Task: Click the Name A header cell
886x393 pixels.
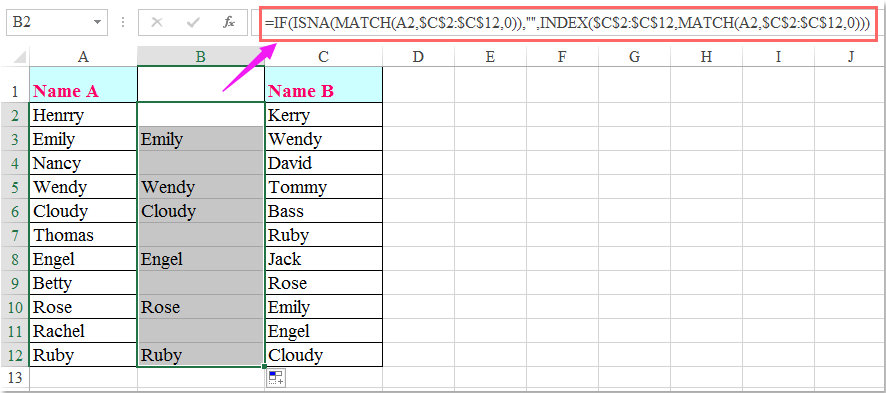Action: pos(83,84)
